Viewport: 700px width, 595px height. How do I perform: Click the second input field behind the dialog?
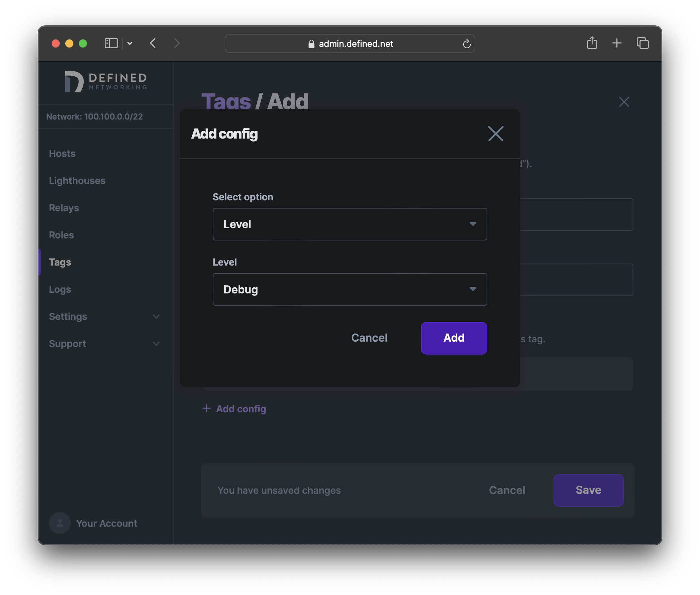pos(576,280)
